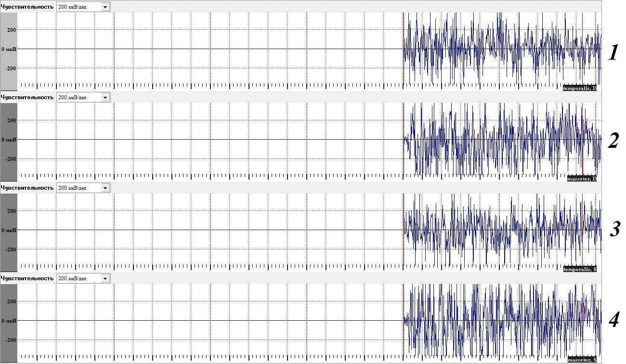Click solid red cursor line in temporalis, D trace
This screenshot has height=364, width=626.
click(x=582, y=48)
